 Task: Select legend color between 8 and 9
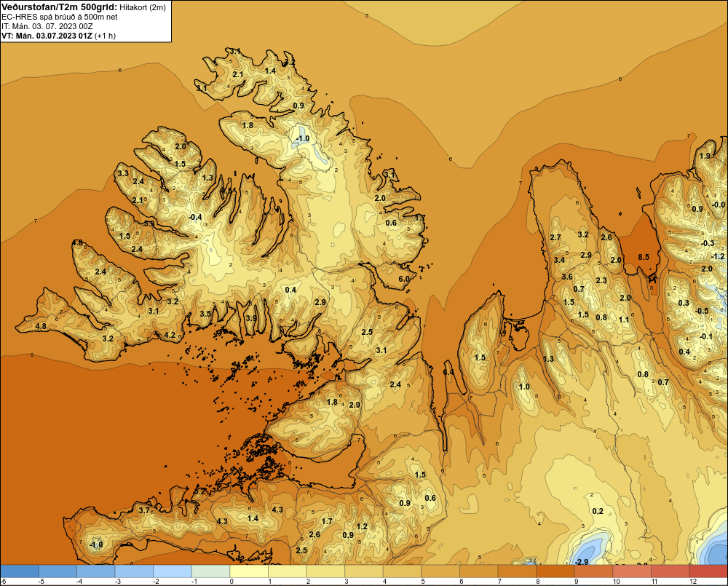click(555, 571)
